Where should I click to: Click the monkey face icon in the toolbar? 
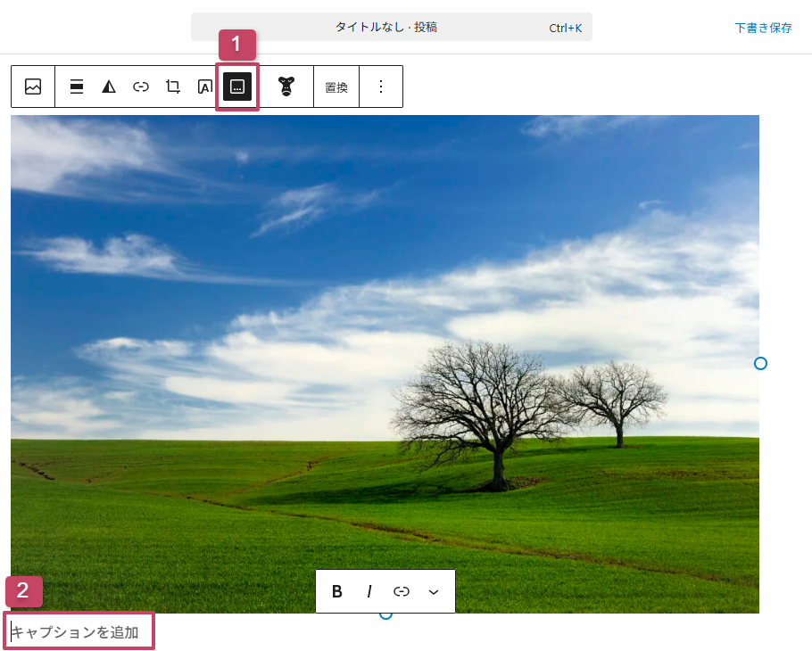286,87
